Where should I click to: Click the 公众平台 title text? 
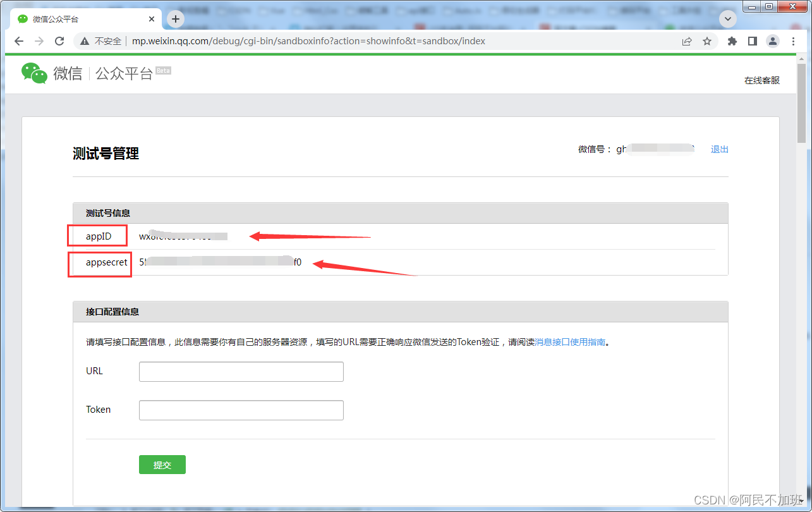point(124,73)
